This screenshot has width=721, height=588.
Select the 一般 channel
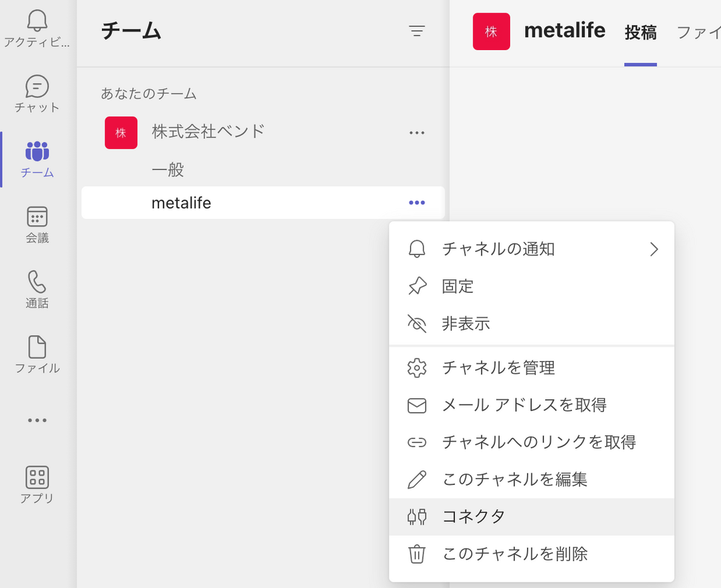click(x=168, y=170)
